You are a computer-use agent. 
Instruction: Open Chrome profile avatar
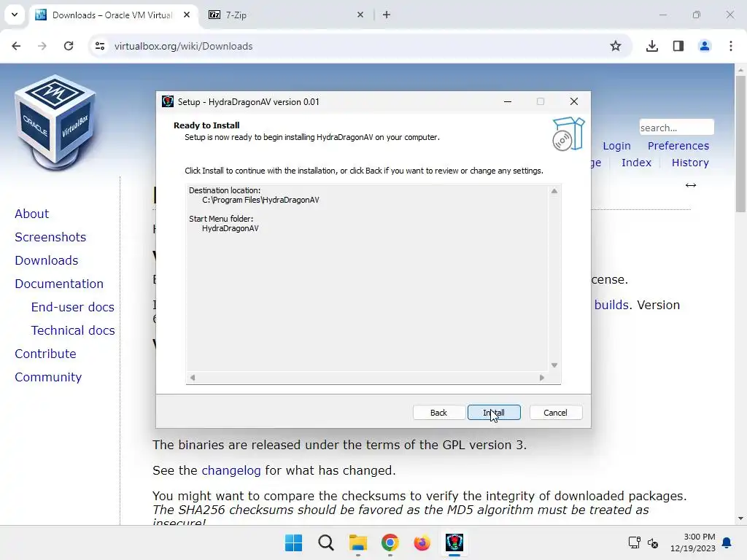[705, 46]
